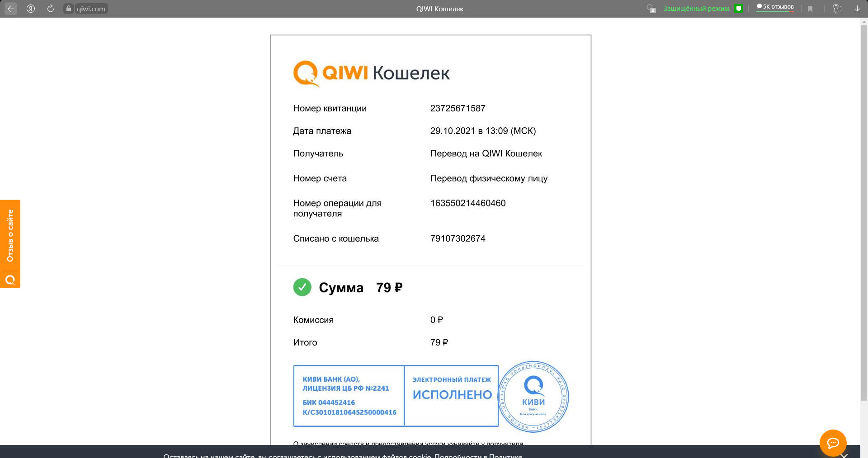Click the Комиссия label

pos(313,320)
